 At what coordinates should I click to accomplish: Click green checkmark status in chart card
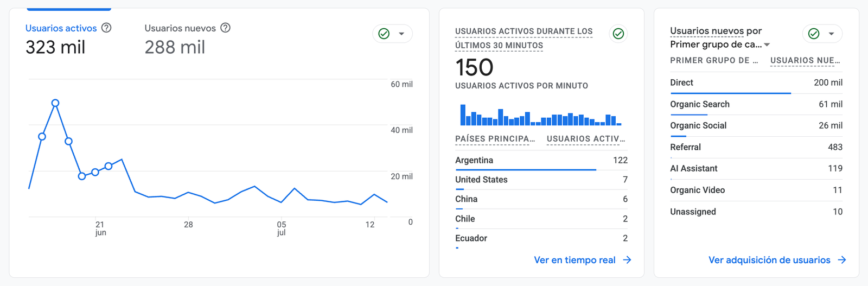point(384,34)
